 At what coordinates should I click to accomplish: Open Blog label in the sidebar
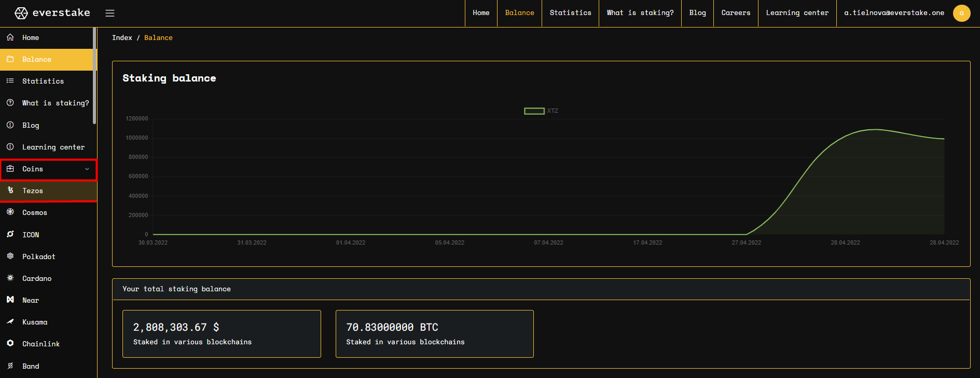point(31,126)
